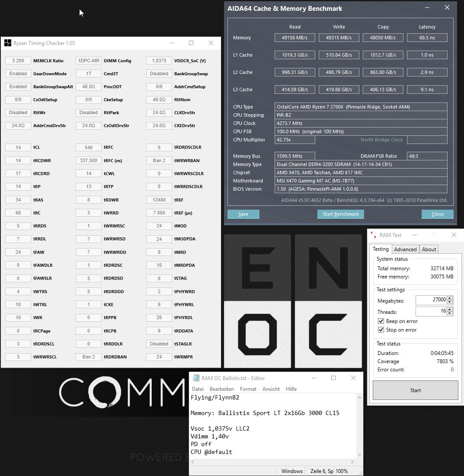The width and height of the screenshot is (464, 476).
Task: Click the Threads input field
Action: pos(431,311)
